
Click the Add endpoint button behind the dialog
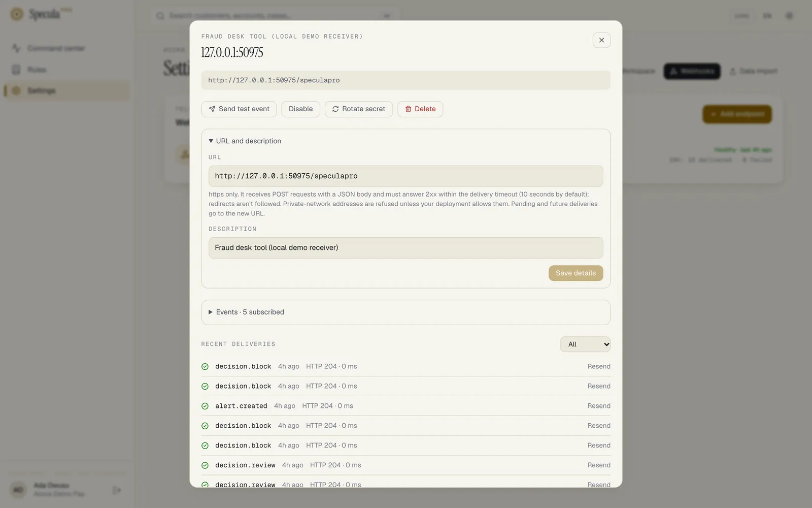coord(737,114)
